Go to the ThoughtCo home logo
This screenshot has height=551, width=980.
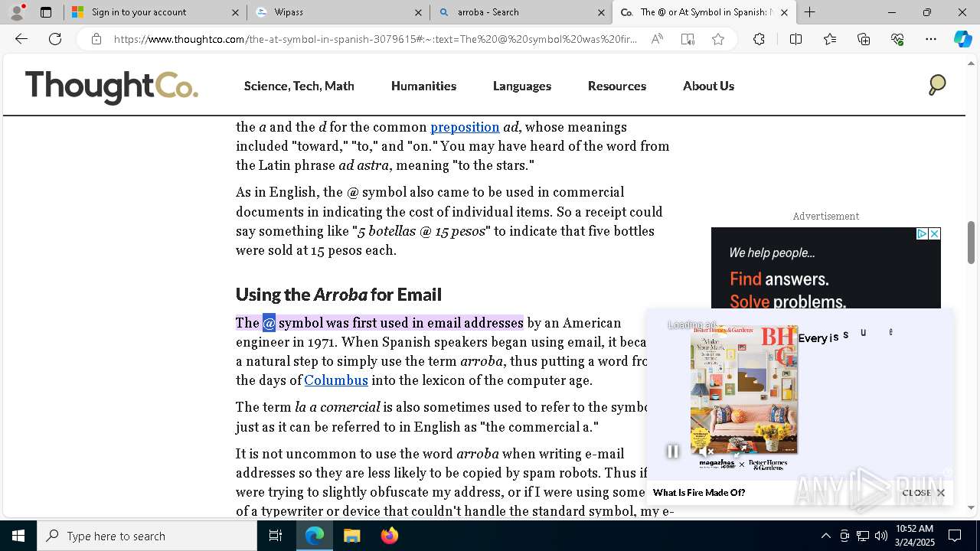[112, 86]
